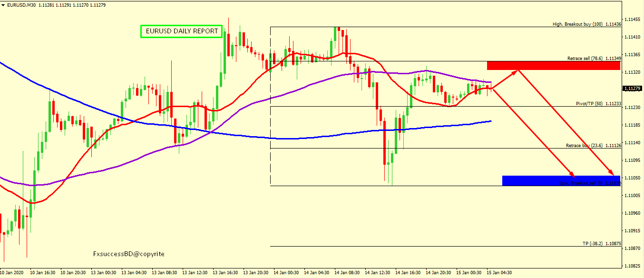
Task: Select the High Breakout buy (100) level label
Action: click(x=586, y=24)
